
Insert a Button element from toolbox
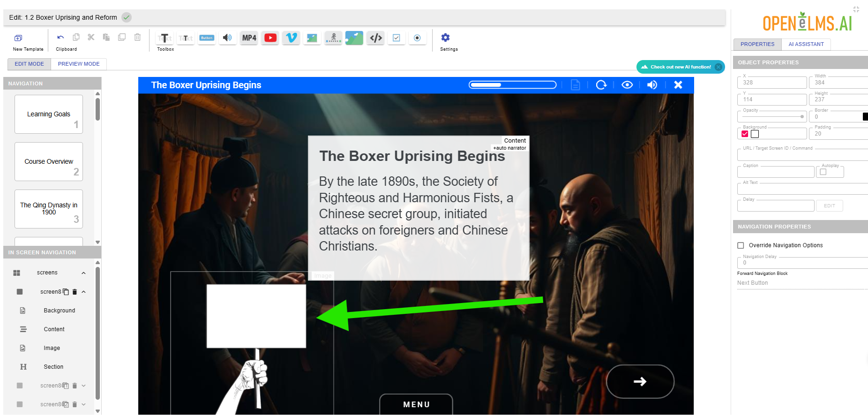(207, 38)
